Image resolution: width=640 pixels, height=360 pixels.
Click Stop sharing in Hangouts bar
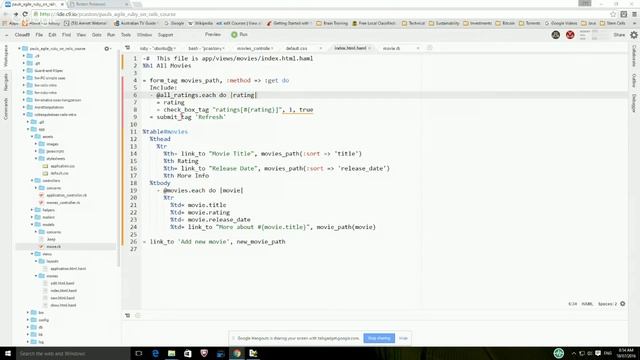coord(379,338)
